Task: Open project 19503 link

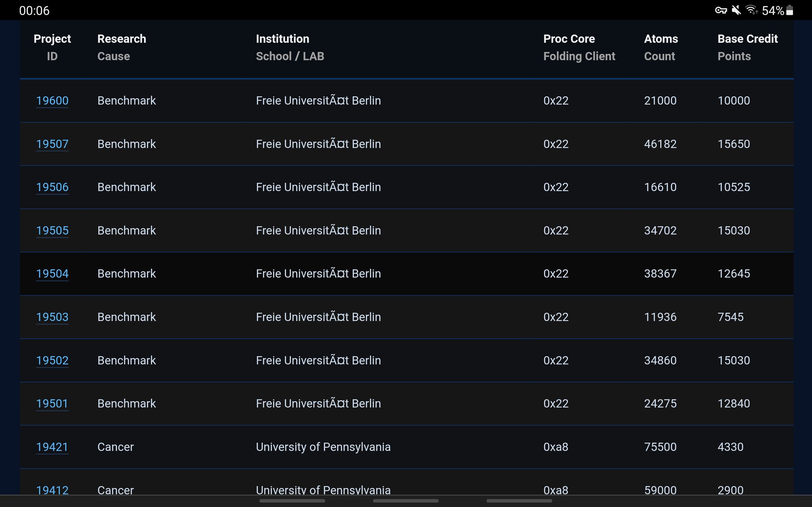Action: [52, 317]
